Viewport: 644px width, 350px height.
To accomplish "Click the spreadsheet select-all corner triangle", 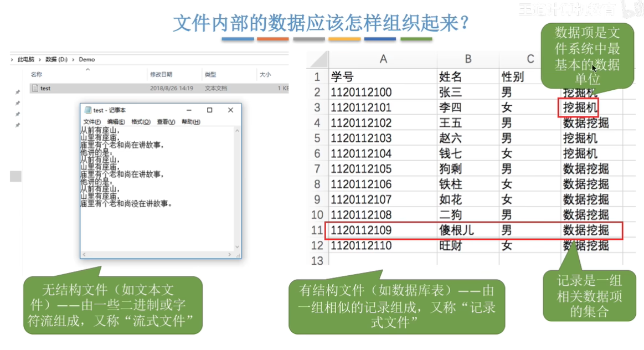I will (x=320, y=59).
